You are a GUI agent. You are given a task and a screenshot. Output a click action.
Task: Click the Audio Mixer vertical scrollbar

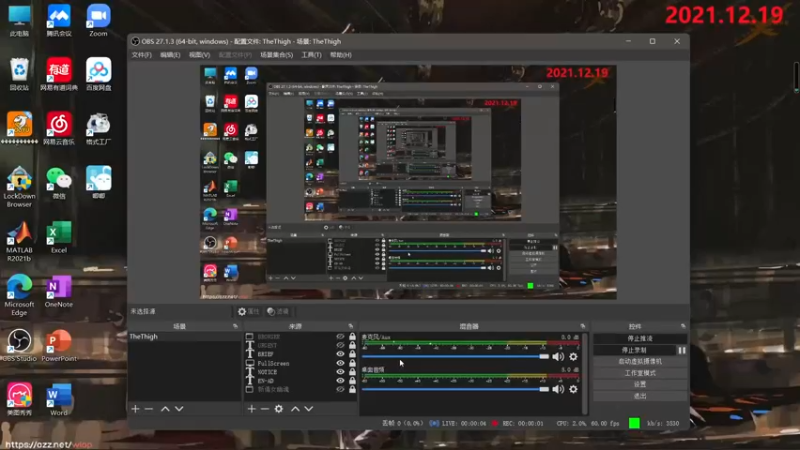(x=585, y=373)
